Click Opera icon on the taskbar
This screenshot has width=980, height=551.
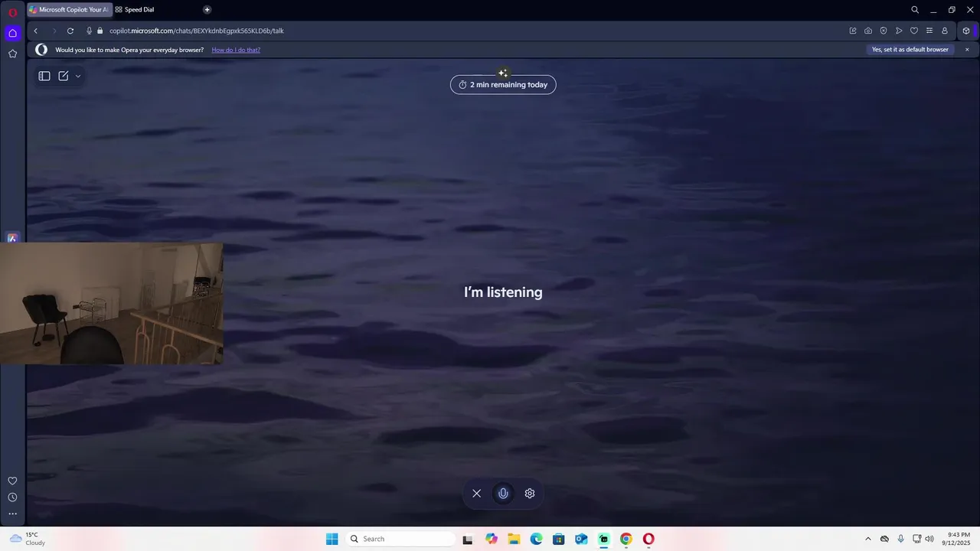[648, 539]
